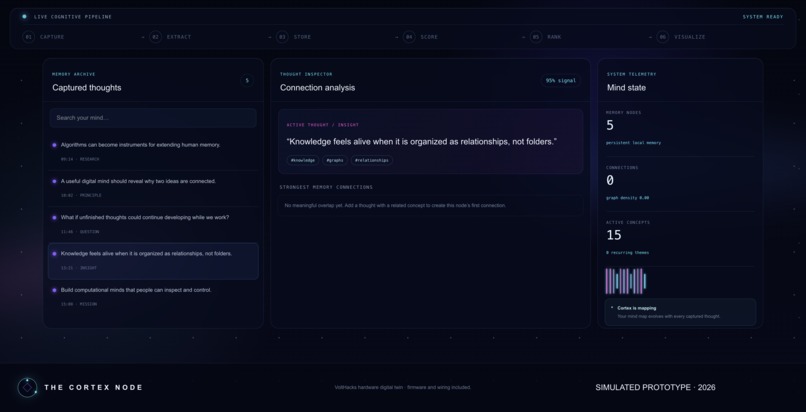
Task: Open the question about unfinished thoughts developing
Action: pos(153,224)
